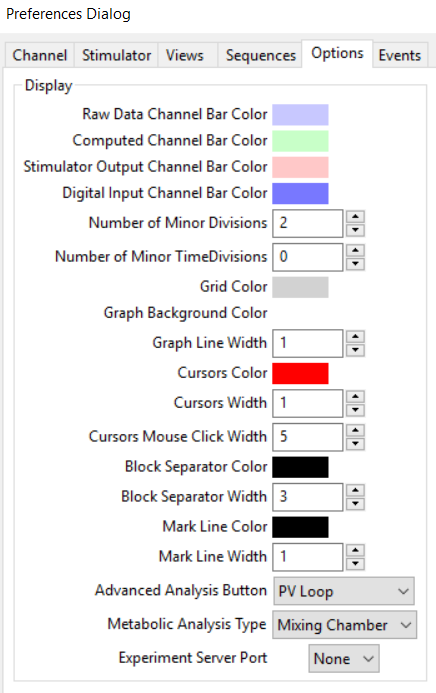
Task: Increase Mark Line Width with up arrow
Action: point(355,550)
